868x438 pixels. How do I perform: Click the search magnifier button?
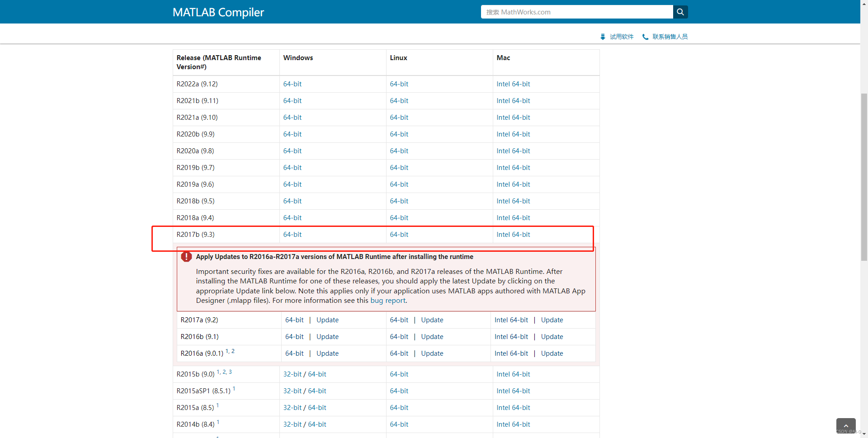[680, 12]
